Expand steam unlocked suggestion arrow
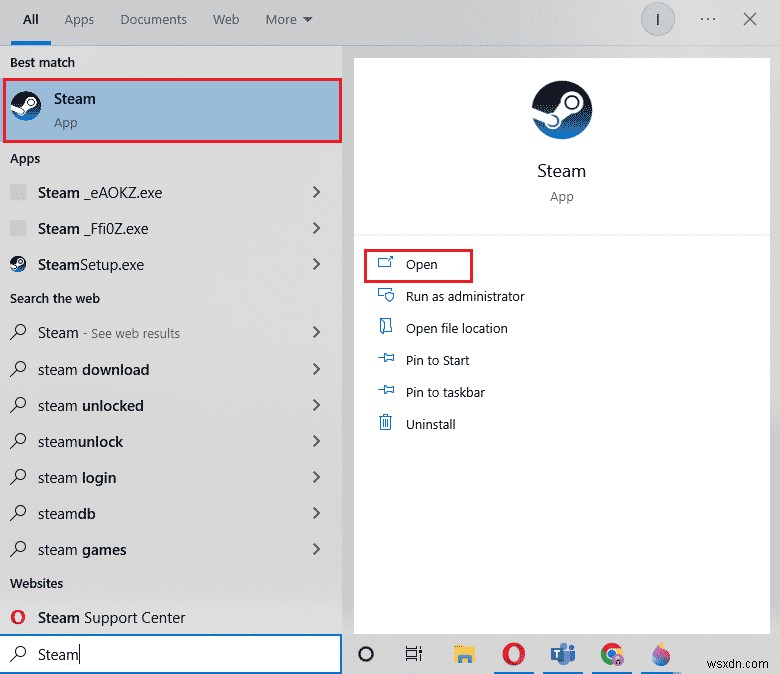Image resolution: width=780 pixels, height=674 pixels. click(316, 405)
